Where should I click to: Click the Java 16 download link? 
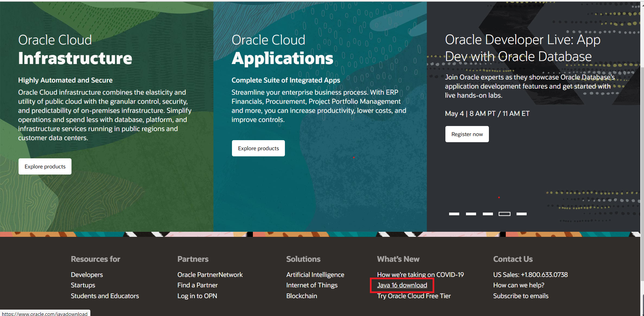[402, 285]
